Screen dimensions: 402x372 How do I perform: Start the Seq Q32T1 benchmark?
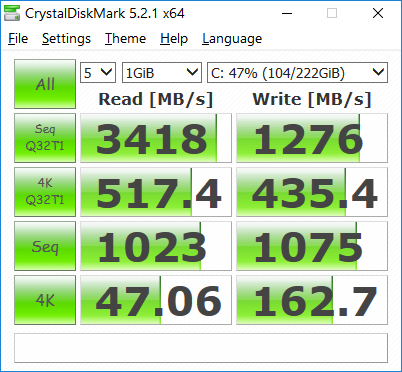(x=45, y=138)
